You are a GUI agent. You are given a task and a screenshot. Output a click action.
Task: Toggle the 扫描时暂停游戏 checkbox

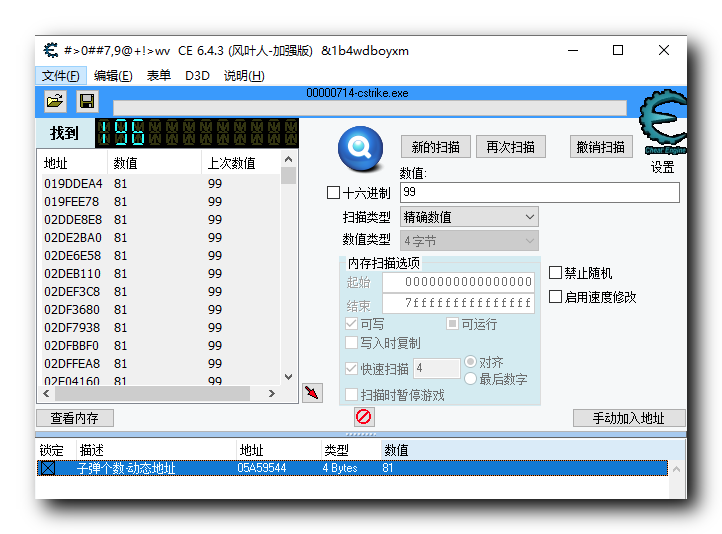[351, 395]
